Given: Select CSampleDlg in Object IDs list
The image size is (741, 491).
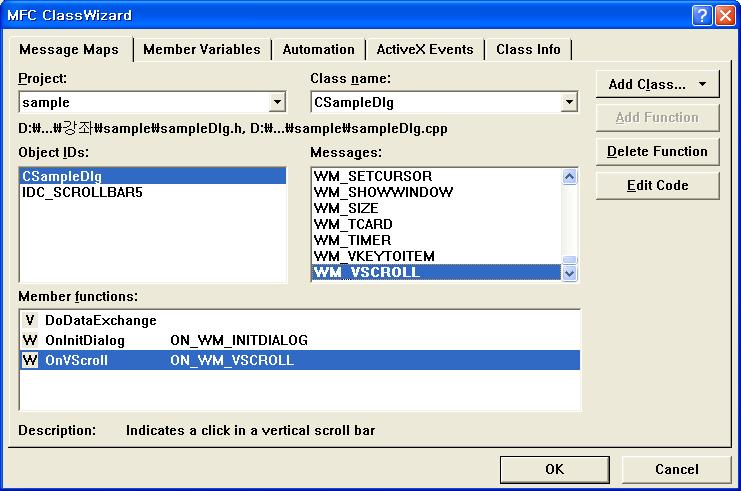Looking at the screenshot, I should click(153, 176).
